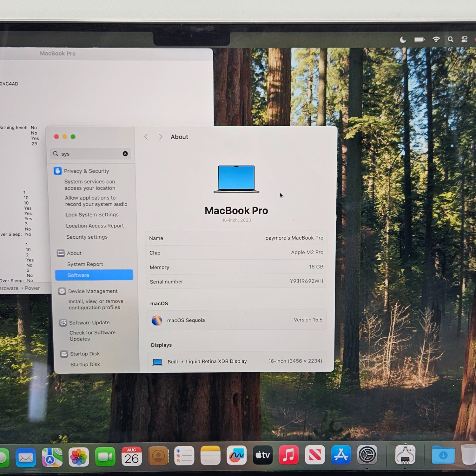Toggle Focus moon icon in menu bar
This screenshot has height=476, width=476.
coord(403,40)
